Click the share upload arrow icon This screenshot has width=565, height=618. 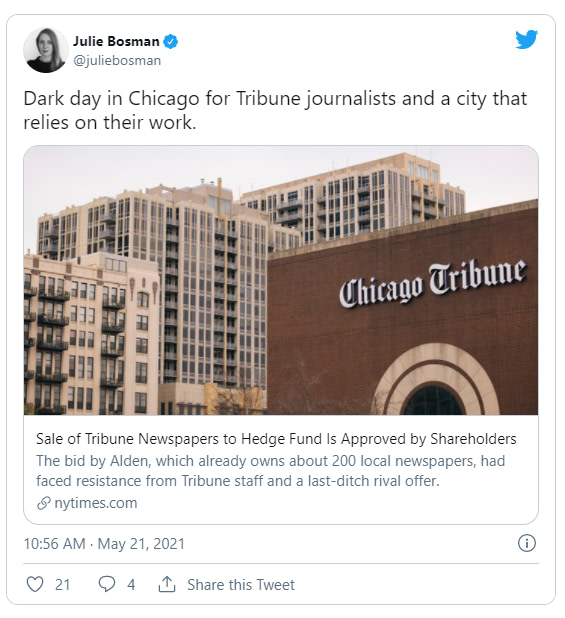click(x=167, y=584)
